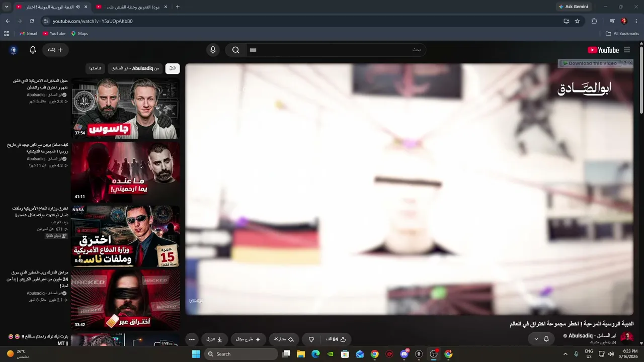Open the أختراق عبر 33:42 video thumbnail
Screen dimensions: 644x362
(125, 300)
